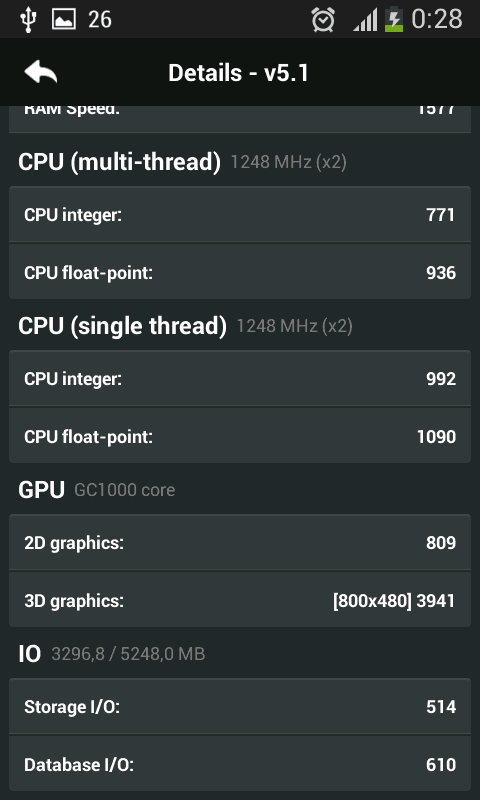Viewport: 480px width, 800px height.
Task: Select the 3D graphics row
Action: pyautogui.click(x=240, y=601)
